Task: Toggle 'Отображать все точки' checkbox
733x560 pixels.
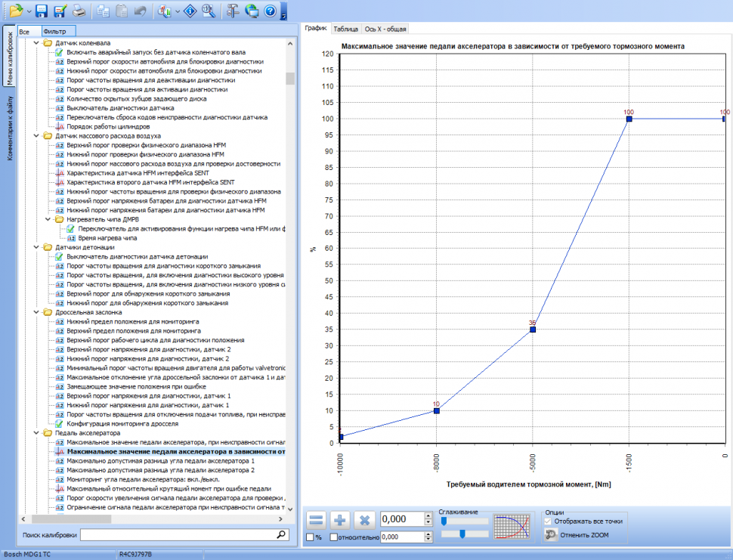Action: [549, 521]
